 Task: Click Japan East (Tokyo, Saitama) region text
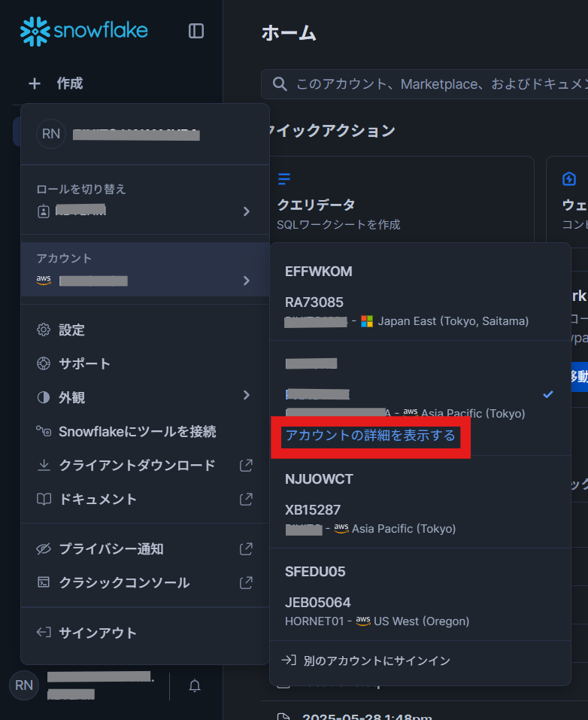point(453,321)
